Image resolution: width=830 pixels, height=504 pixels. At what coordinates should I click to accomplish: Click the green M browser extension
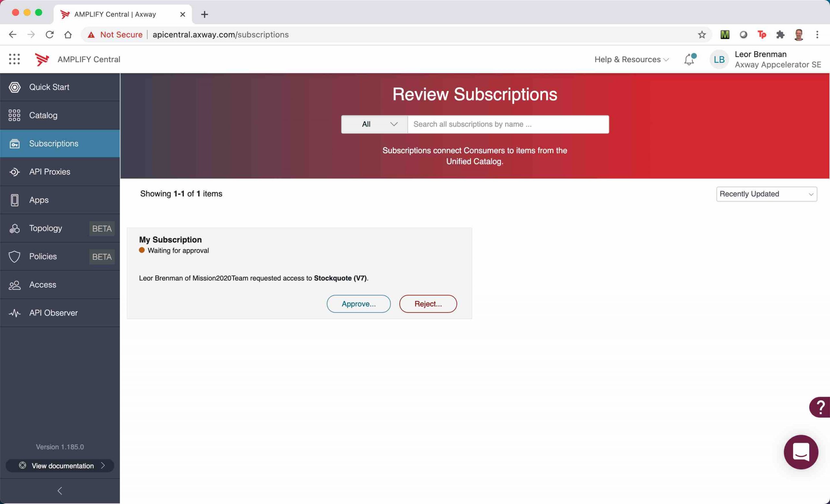click(725, 35)
